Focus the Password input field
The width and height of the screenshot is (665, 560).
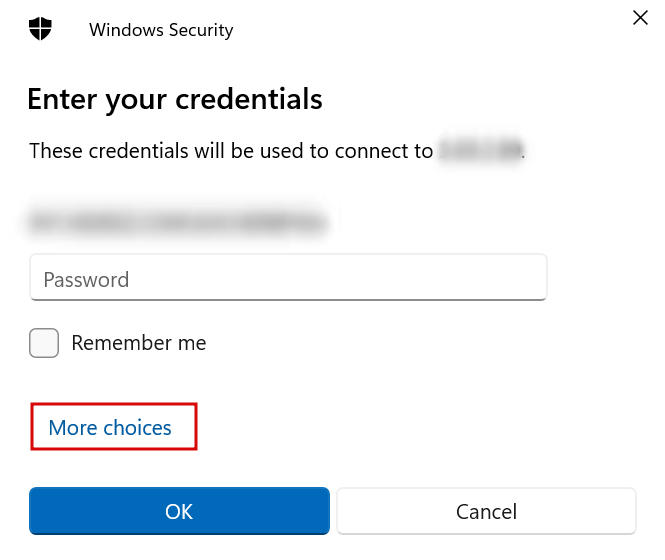click(x=288, y=279)
